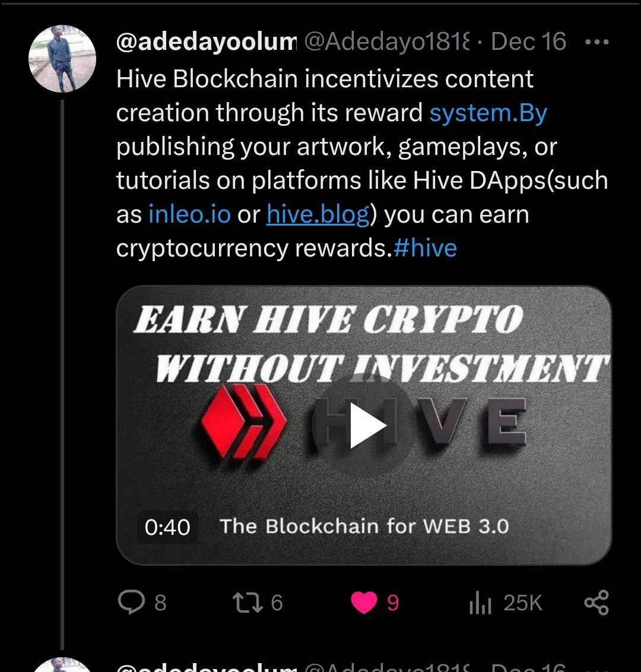Unlike the post via the pink heart
641x672 pixels.
pyautogui.click(x=364, y=602)
